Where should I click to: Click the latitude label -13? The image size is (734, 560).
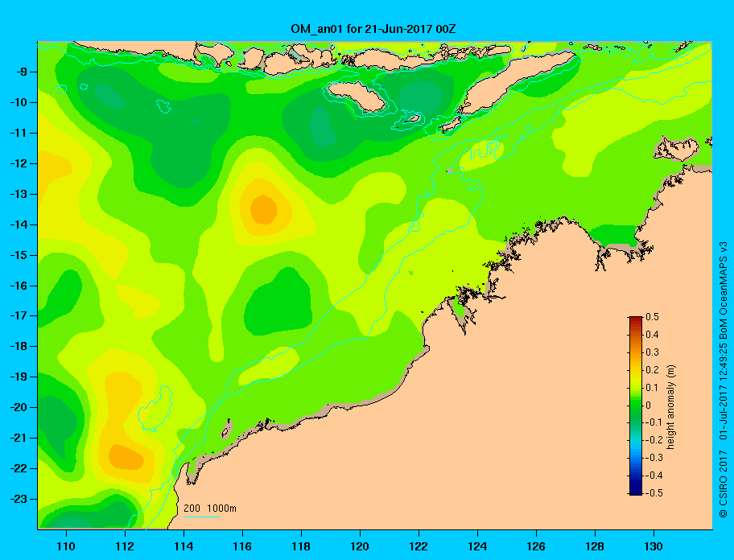coord(22,194)
